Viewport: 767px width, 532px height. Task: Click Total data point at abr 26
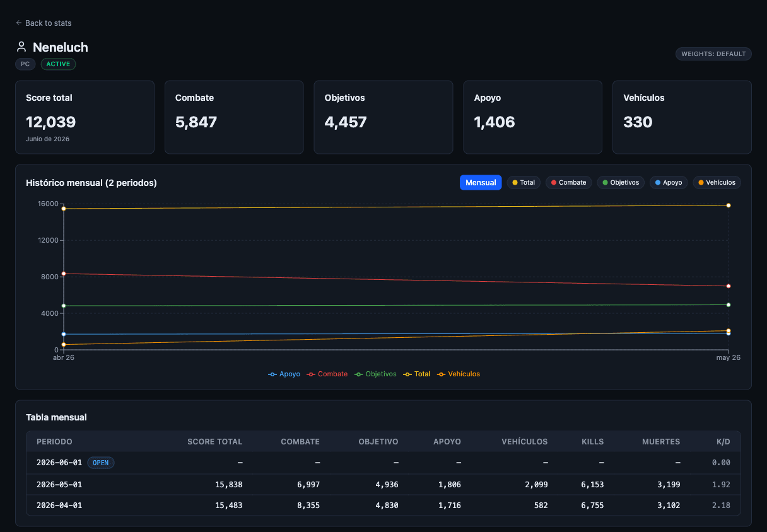click(x=64, y=209)
